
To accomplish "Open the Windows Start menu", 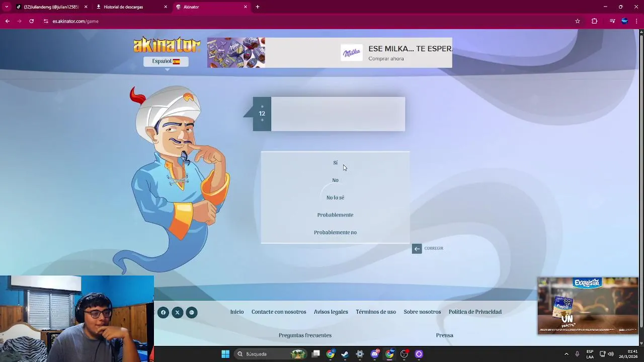I will coord(225,354).
